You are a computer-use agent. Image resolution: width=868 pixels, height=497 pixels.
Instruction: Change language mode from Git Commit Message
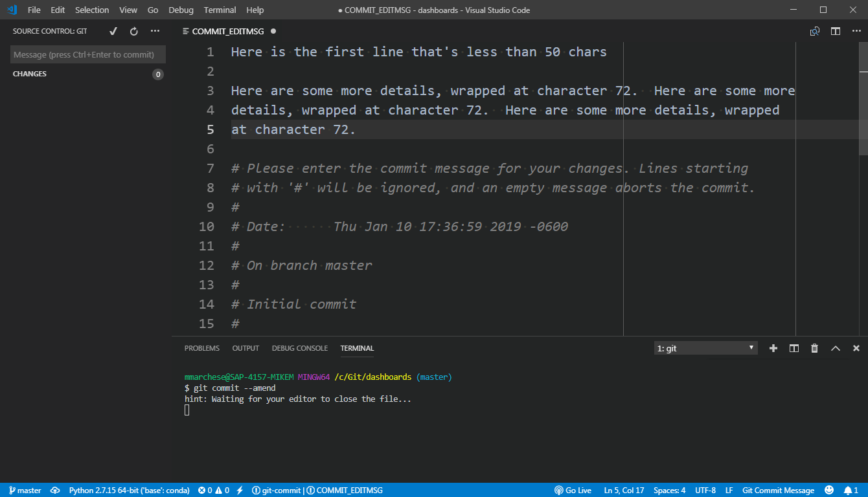pyautogui.click(x=778, y=490)
